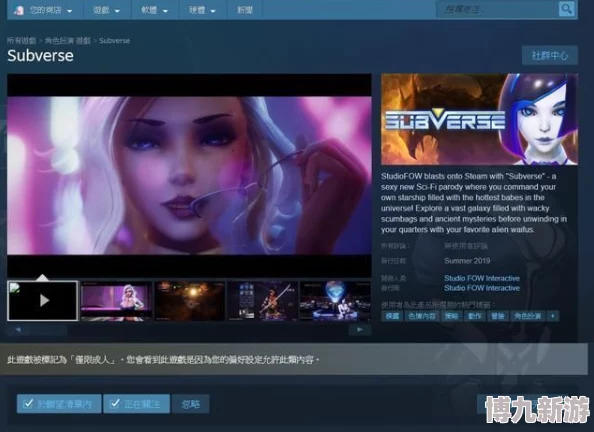Open the blue hologram globe screenshot thumbnail
The height and width of the screenshot is (432, 594).
point(335,301)
